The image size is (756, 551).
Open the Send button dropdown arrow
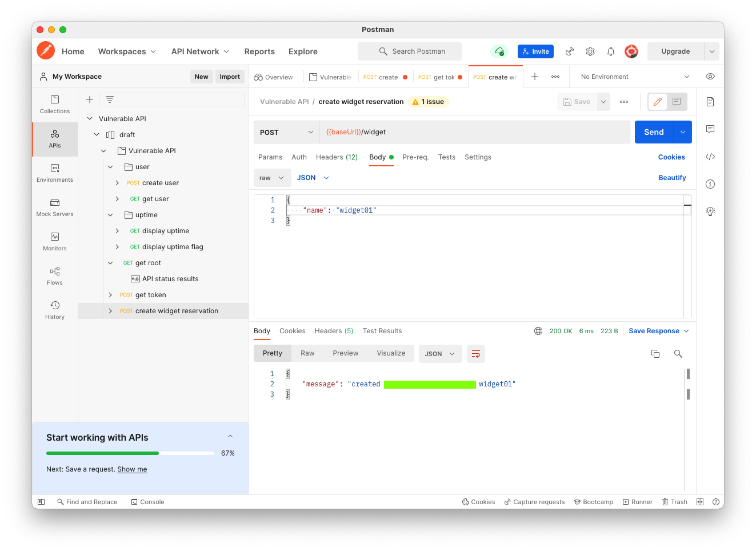(x=683, y=132)
